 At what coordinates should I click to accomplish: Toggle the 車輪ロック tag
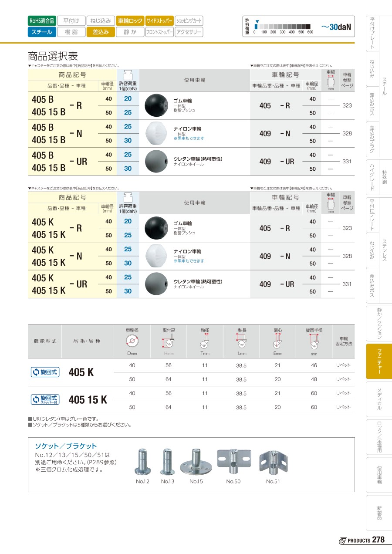point(130,20)
